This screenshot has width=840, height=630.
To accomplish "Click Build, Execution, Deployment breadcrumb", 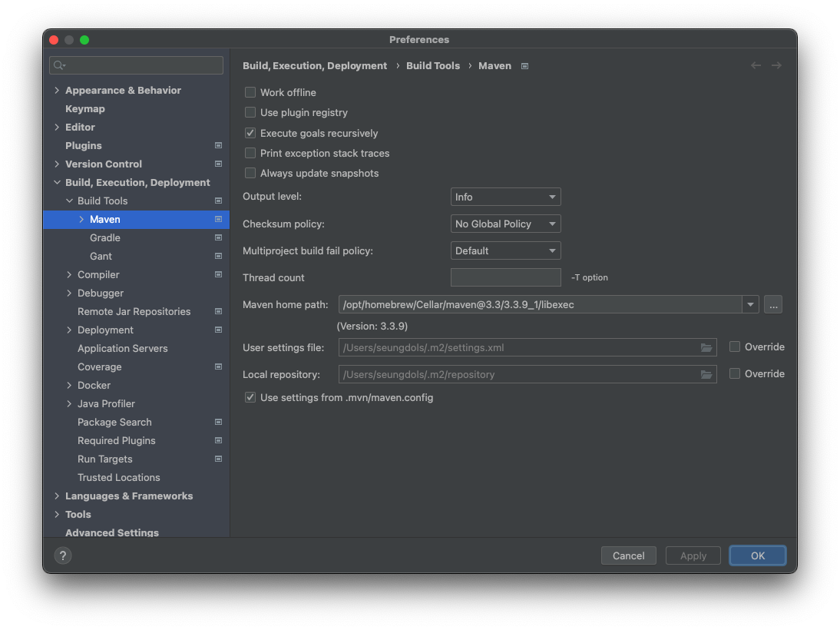I will point(315,65).
